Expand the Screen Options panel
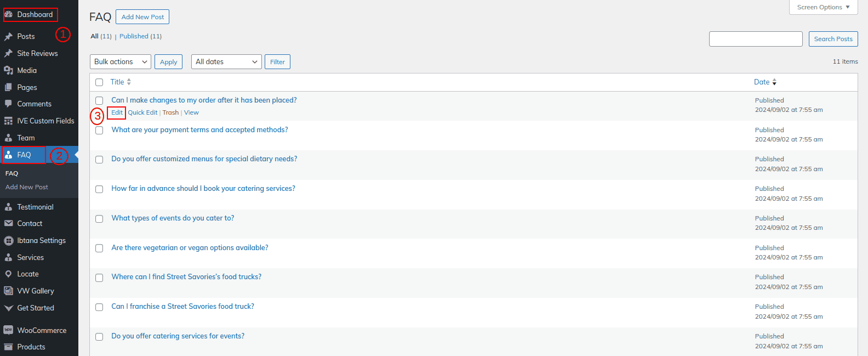 (x=823, y=7)
